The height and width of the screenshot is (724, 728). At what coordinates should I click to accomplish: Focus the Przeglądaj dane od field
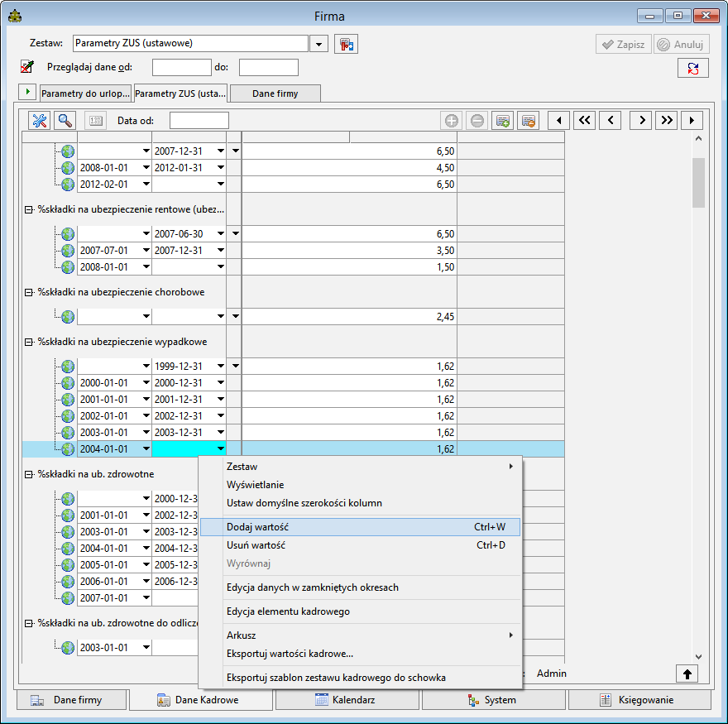pyautogui.click(x=181, y=67)
